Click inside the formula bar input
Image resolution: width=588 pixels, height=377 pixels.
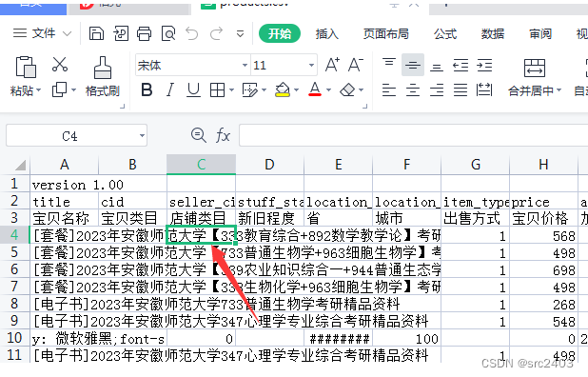pos(413,135)
